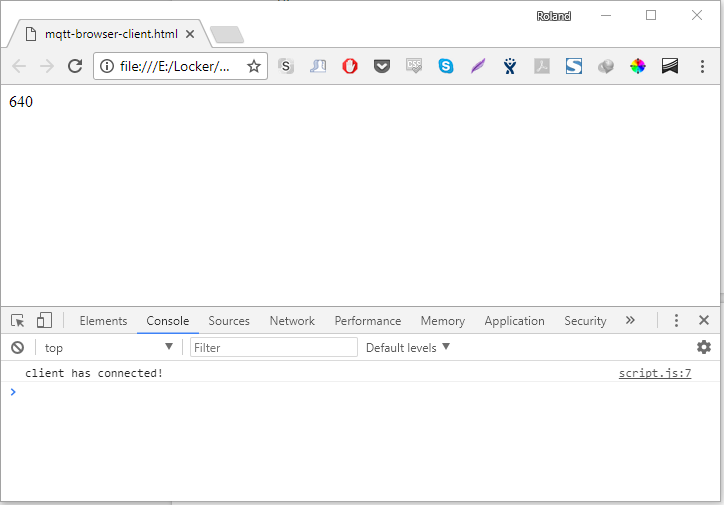
Task: Open the Default levels dropdown
Action: 408,348
